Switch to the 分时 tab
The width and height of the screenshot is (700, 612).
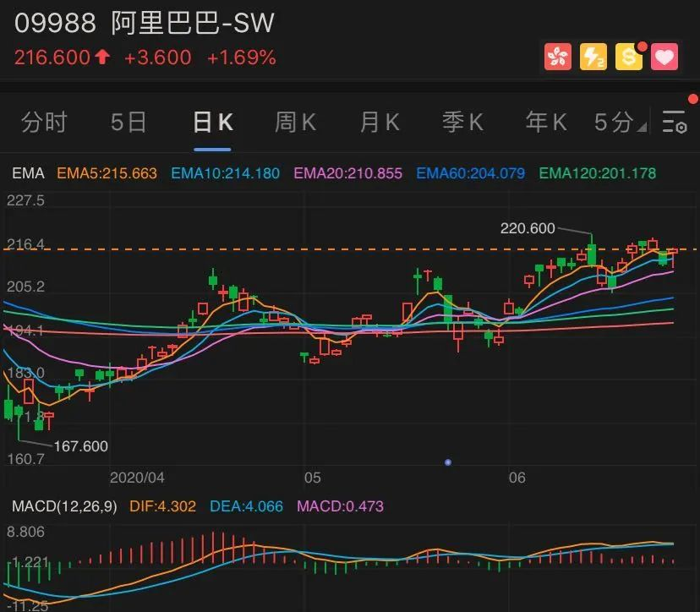pyautogui.click(x=44, y=122)
